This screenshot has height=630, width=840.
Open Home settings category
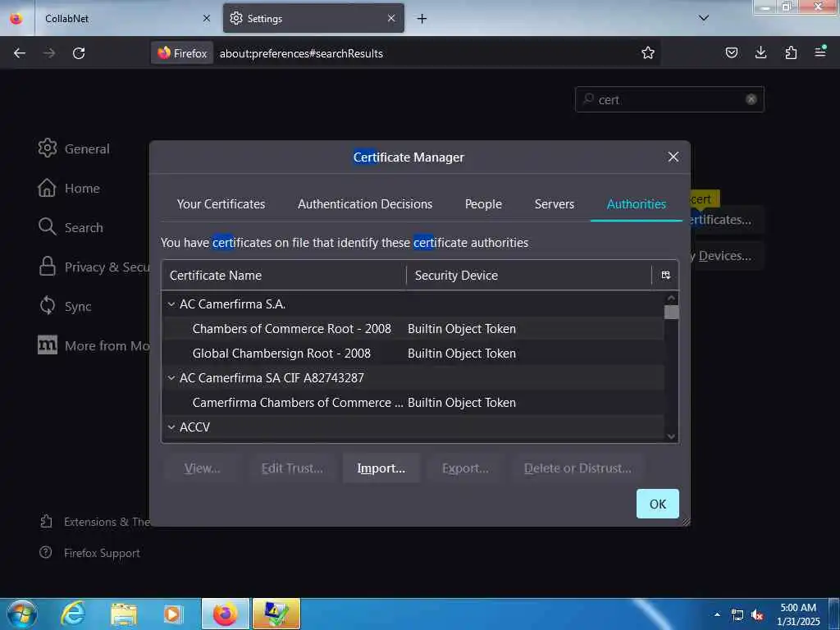click(x=69, y=188)
